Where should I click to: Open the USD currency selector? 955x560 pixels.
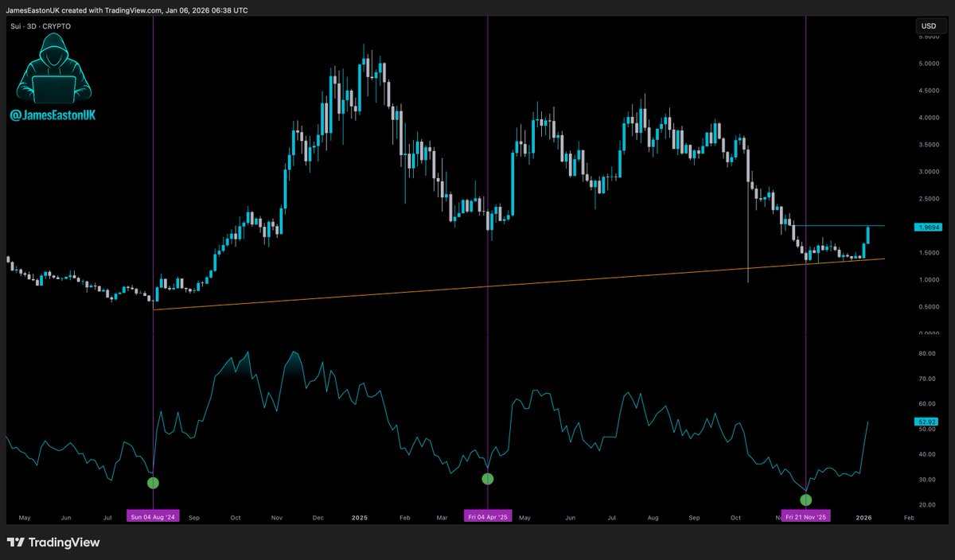[929, 26]
